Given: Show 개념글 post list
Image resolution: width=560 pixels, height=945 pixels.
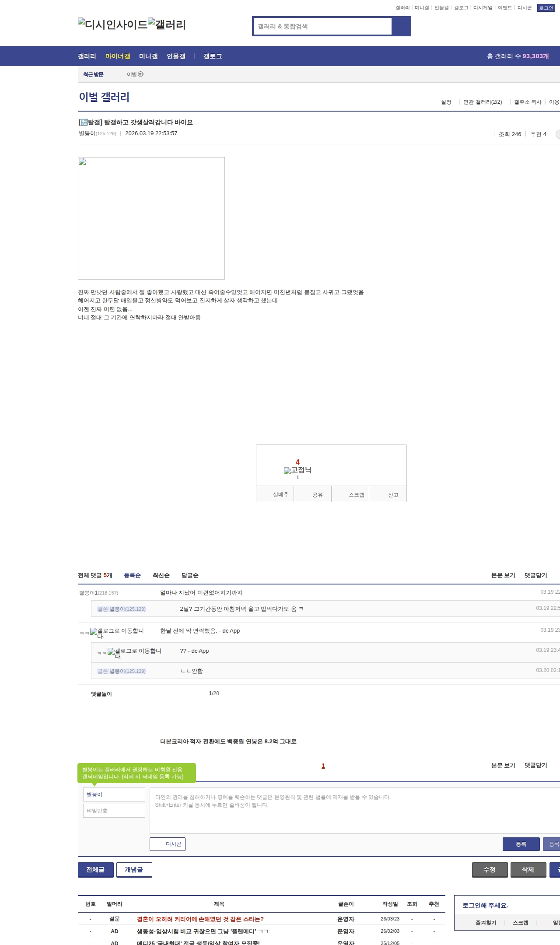Looking at the screenshot, I should click(134, 870).
